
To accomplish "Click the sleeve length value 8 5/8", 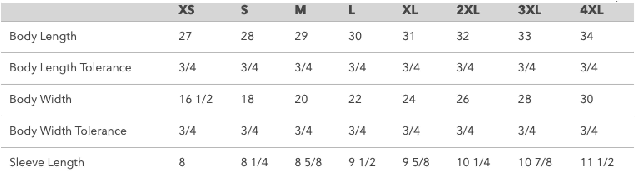I will pyautogui.click(x=308, y=162).
